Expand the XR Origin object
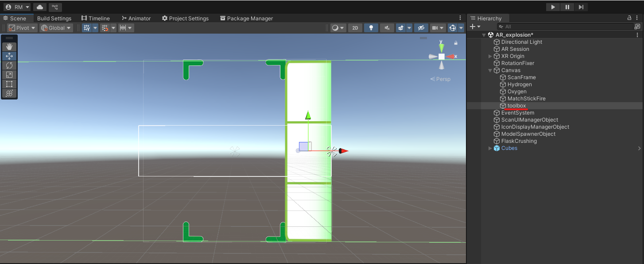 tap(490, 56)
